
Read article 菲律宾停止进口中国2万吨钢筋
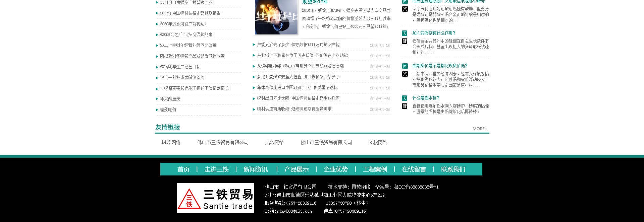pyautogui.click(x=297, y=88)
